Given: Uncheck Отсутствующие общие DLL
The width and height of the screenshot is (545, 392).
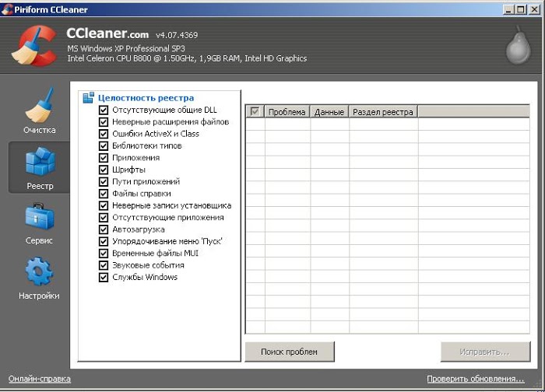Looking at the screenshot, I should coord(104,110).
